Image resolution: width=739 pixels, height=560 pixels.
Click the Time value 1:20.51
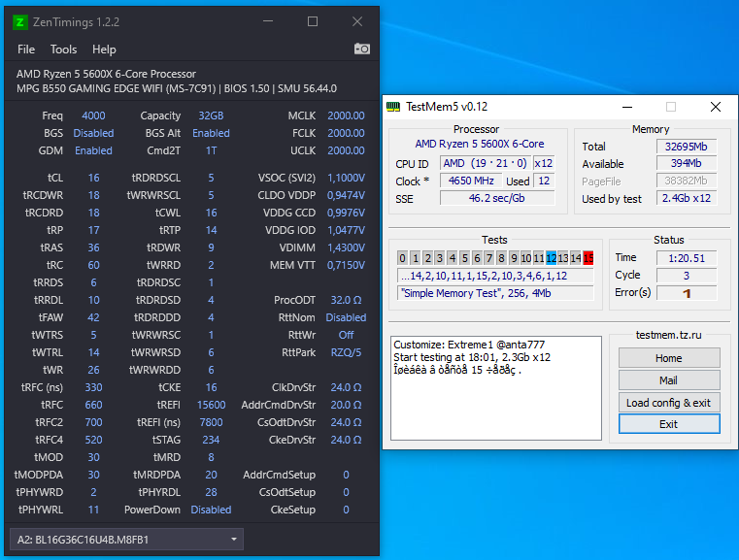pyautogui.click(x=687, y=258)
